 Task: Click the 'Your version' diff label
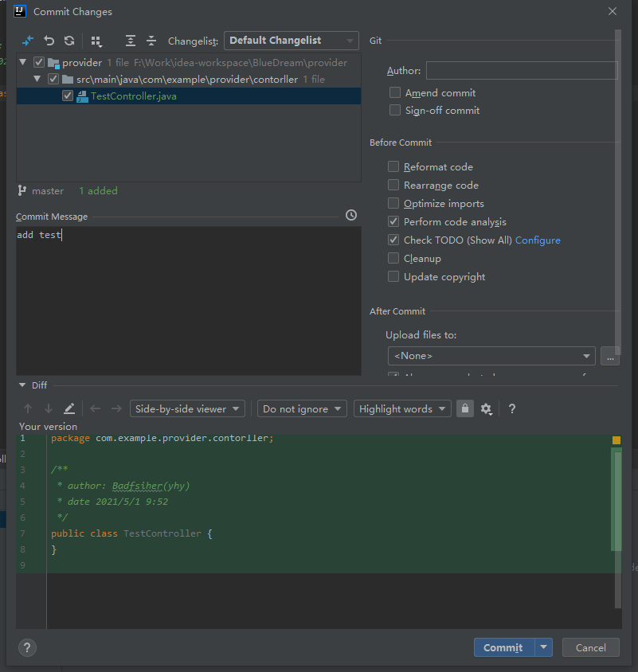(48, 427)
